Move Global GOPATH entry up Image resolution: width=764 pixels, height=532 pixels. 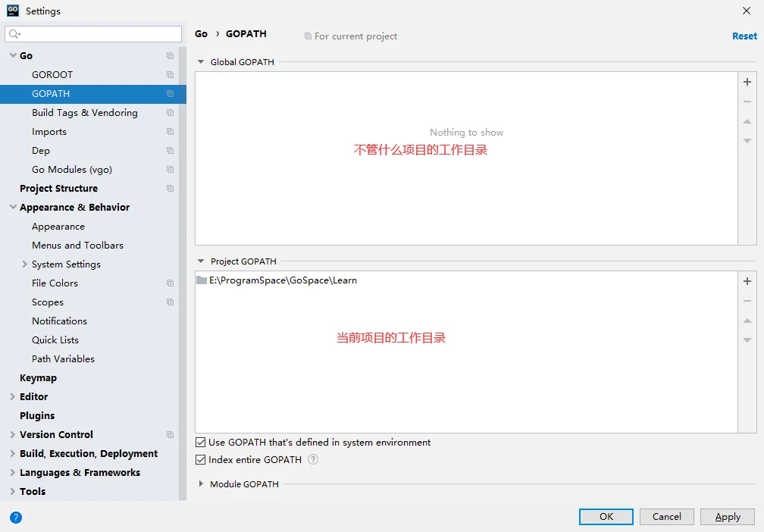[x=747, y=120]
